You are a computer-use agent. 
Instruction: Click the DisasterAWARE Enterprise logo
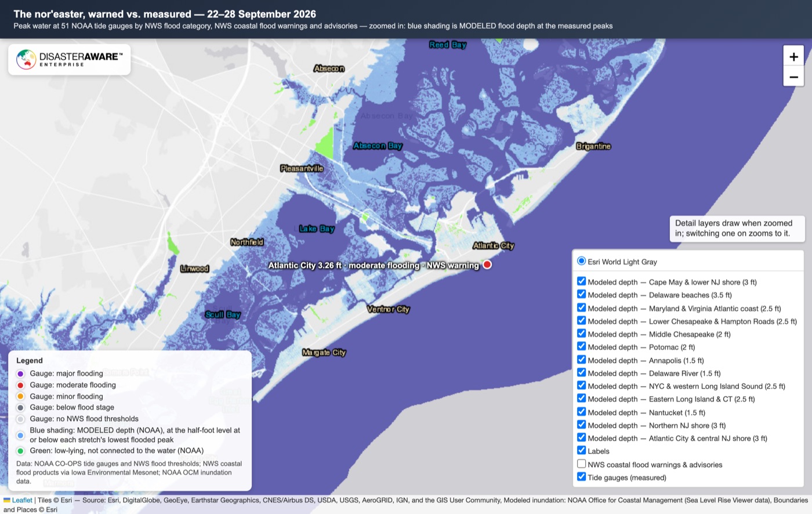(70, 59)
